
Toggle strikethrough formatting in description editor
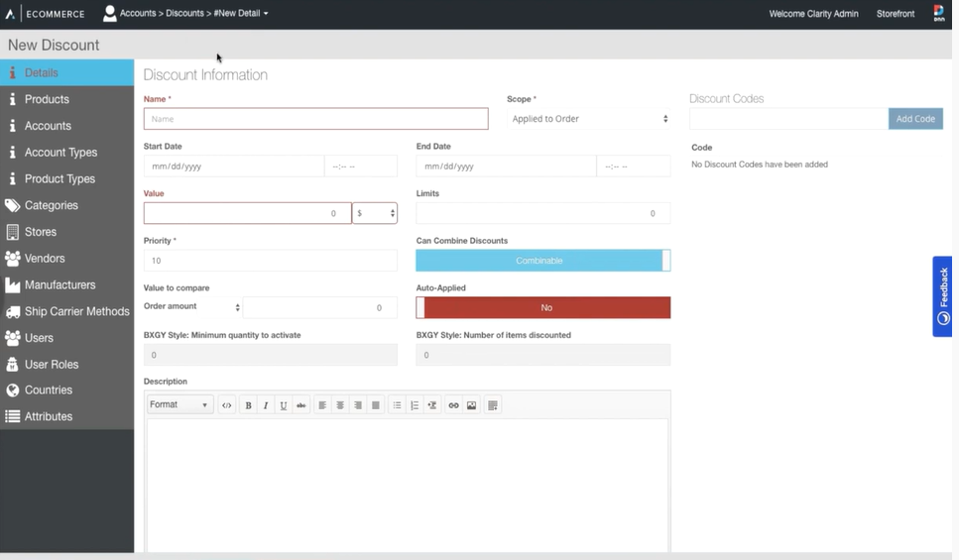[300, 405]
